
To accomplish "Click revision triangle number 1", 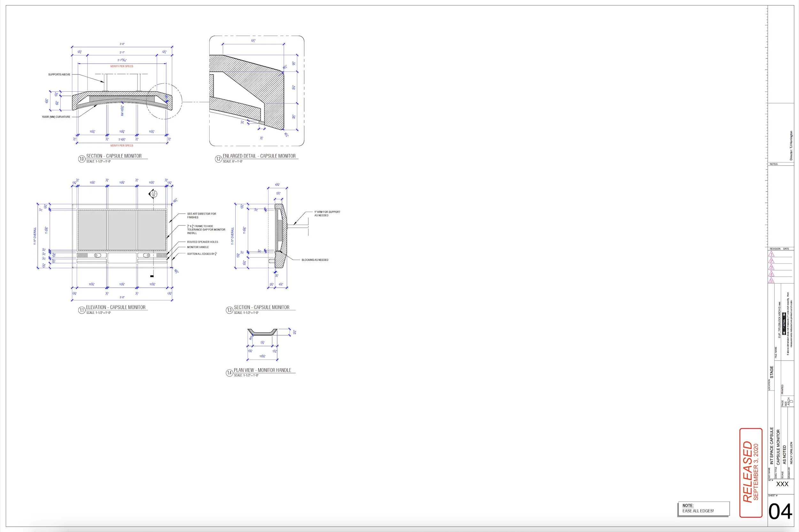I will pyautogui.click(x=772, y=254).
